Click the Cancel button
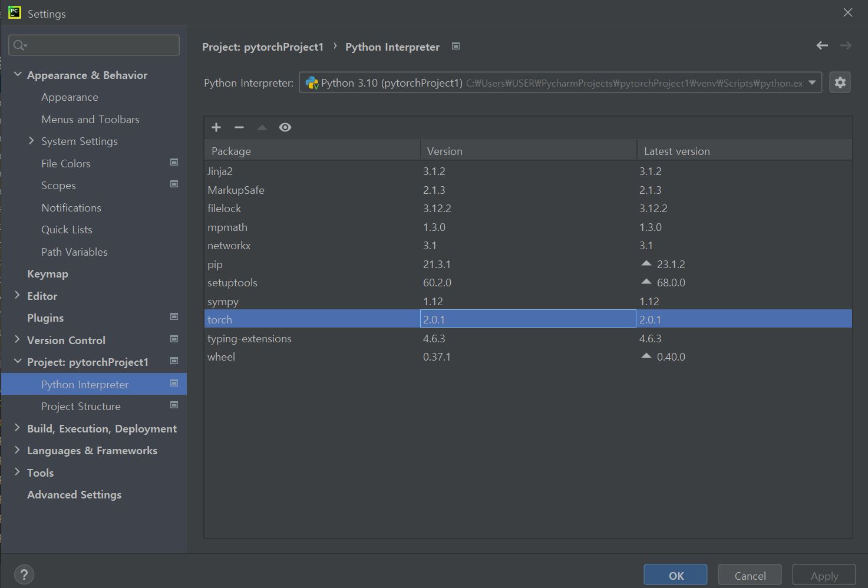This screenshot has height=588, width=868. [750, 575]
